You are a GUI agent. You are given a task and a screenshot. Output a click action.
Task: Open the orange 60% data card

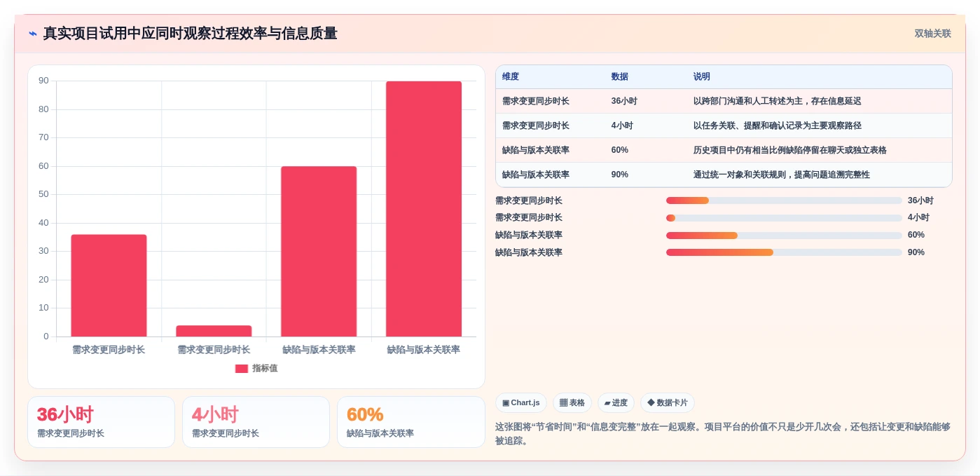411,422
